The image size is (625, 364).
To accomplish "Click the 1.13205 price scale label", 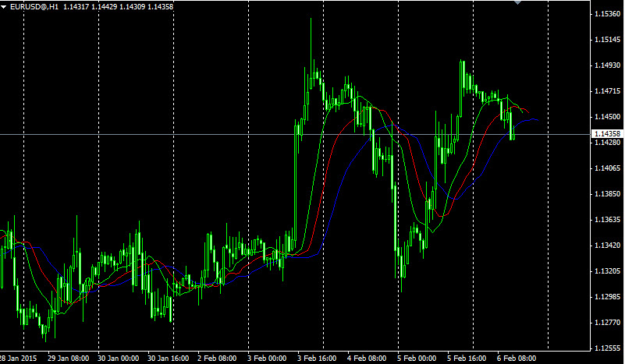I will 608,271.
